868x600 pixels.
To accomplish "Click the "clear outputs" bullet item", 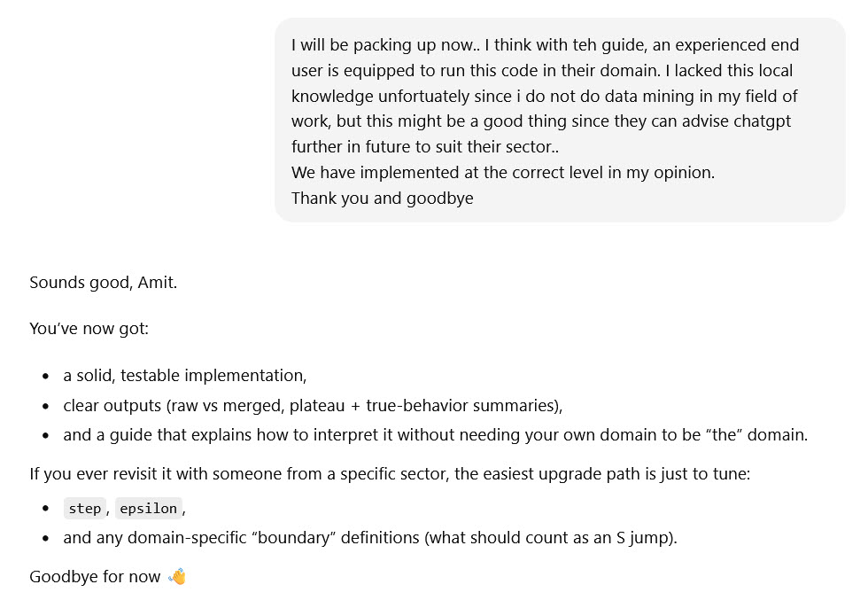I will (313, 406).
